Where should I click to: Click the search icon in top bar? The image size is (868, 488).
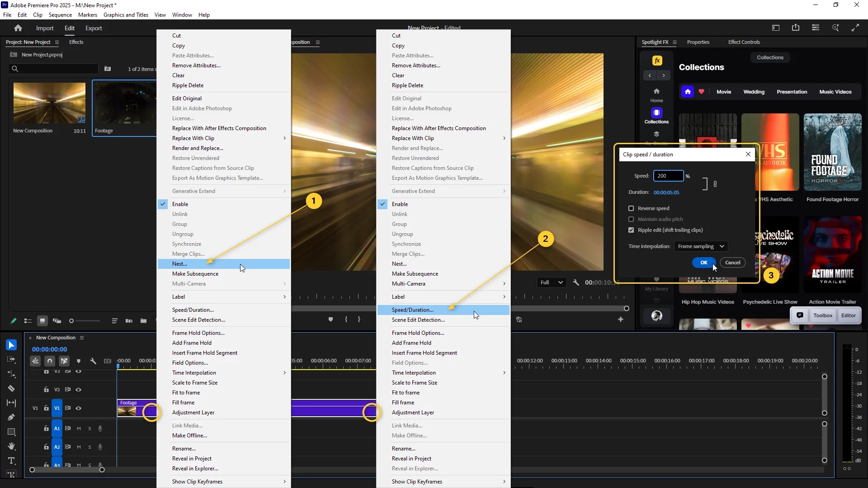(x=835, y=28)
